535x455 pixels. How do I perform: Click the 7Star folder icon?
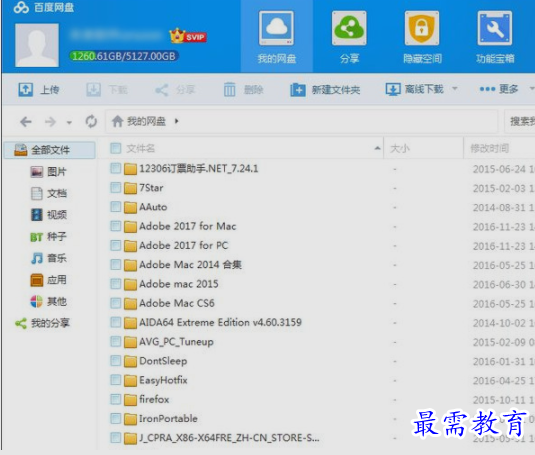pyautogui.click(x=130, y=188)
